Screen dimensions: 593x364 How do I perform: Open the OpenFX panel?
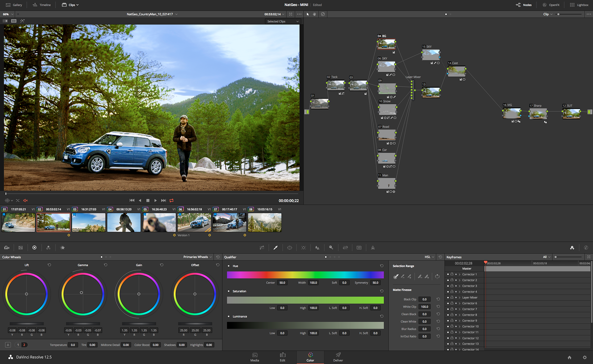pos(551,5)
